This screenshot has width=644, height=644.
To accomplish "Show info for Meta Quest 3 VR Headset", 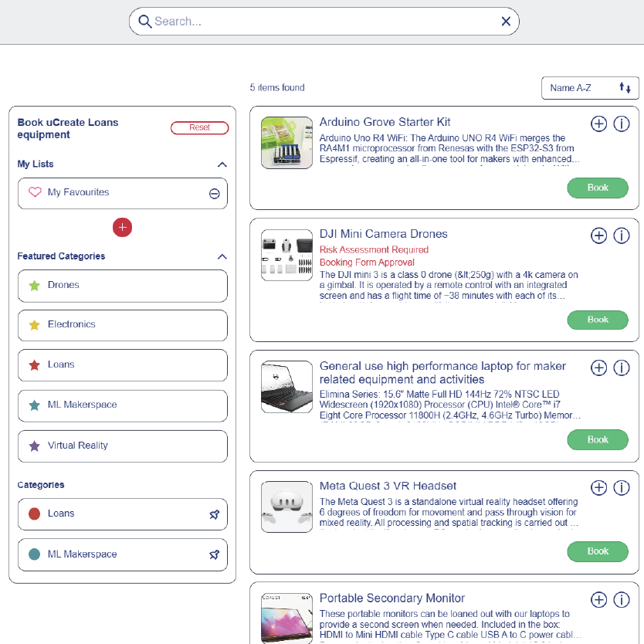I will point(622,487).
